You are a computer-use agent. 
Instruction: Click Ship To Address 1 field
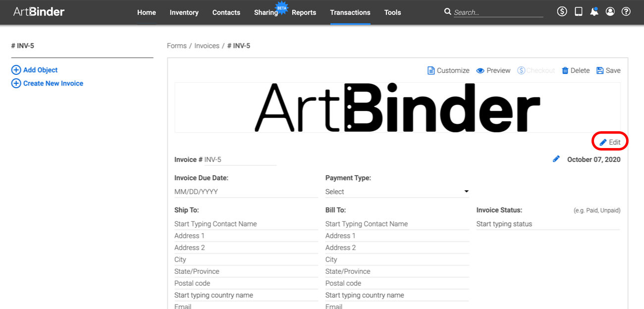[246, 236]
